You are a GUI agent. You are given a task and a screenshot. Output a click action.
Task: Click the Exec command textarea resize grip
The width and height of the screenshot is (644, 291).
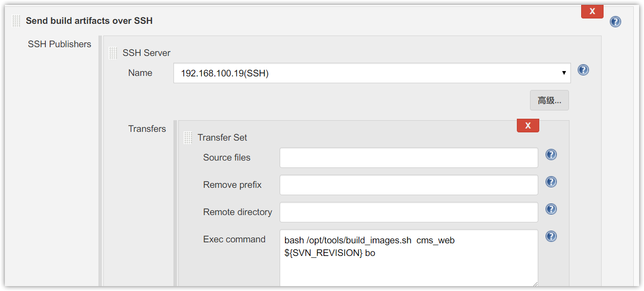(x=534, y=283)
